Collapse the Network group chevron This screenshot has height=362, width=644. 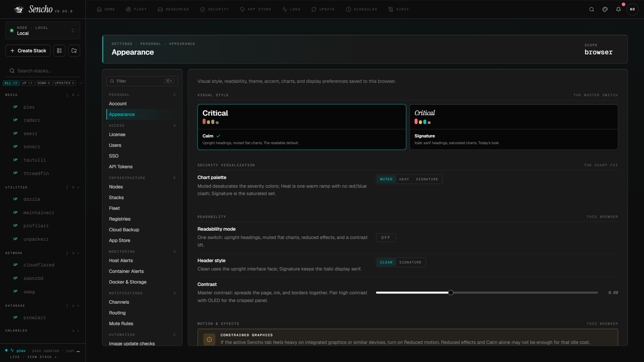coord(78,253)
